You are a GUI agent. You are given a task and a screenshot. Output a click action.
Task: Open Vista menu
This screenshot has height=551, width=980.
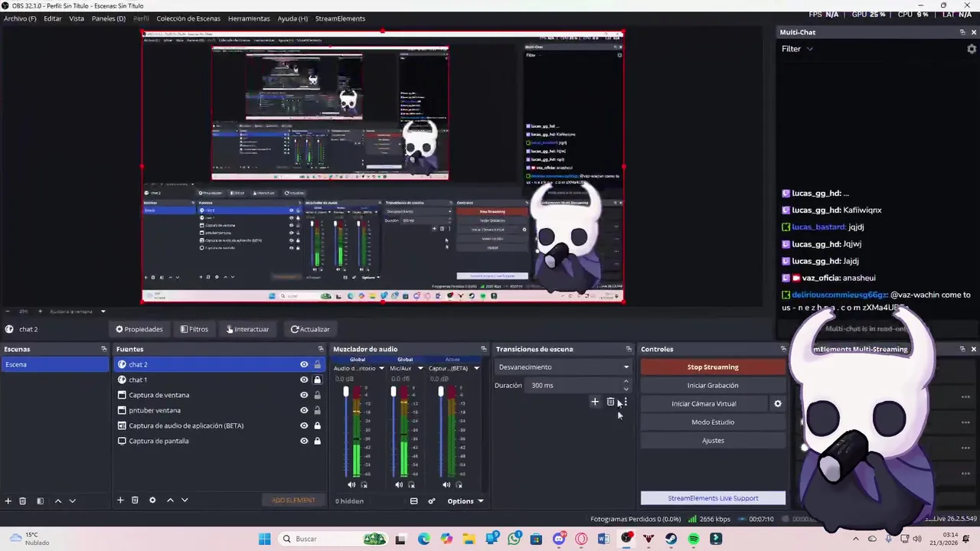click(77, 18)
